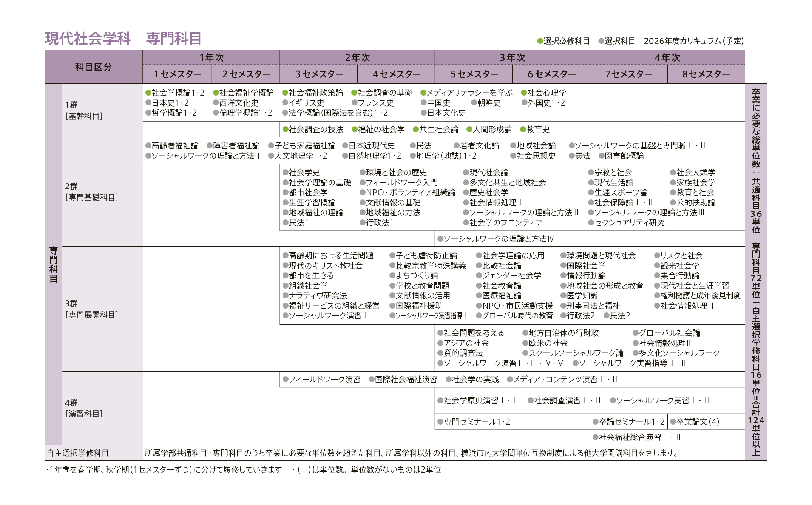Click the course '哲学概論1・2'
The height and width of the screenshot is (505, 812).
(171, 113)
